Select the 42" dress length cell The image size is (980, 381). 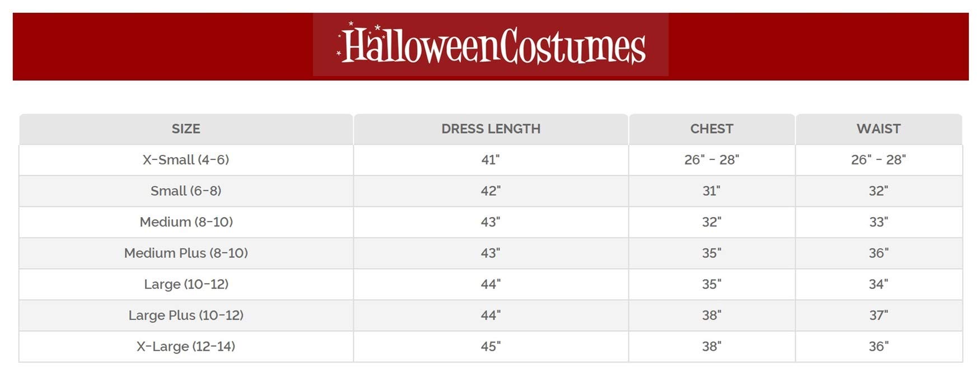(490, 191)
